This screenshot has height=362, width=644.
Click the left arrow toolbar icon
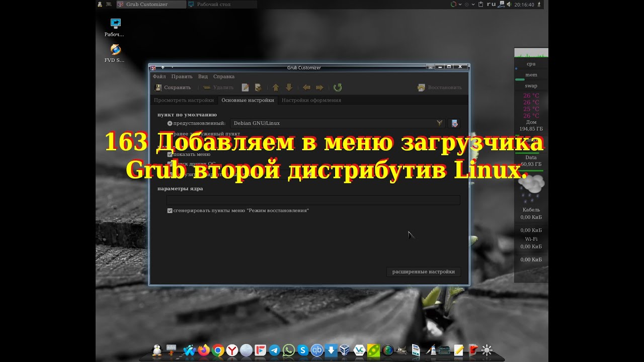(306, 87)
